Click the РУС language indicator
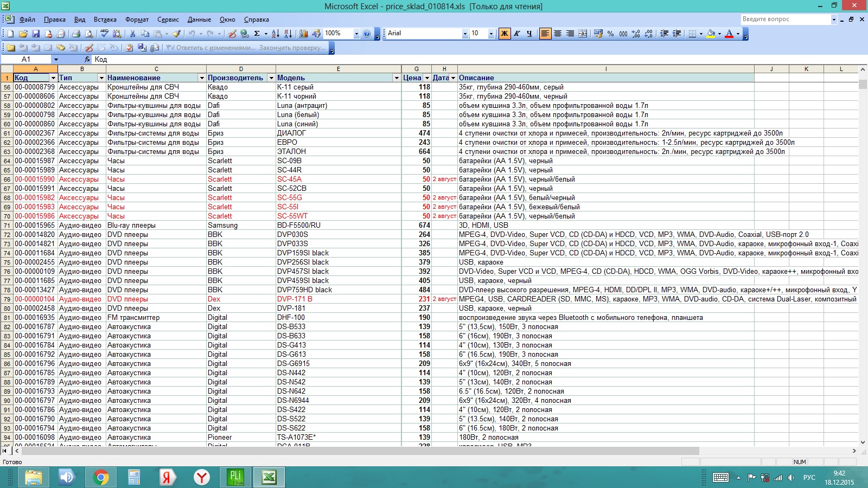 pos(809,477)
